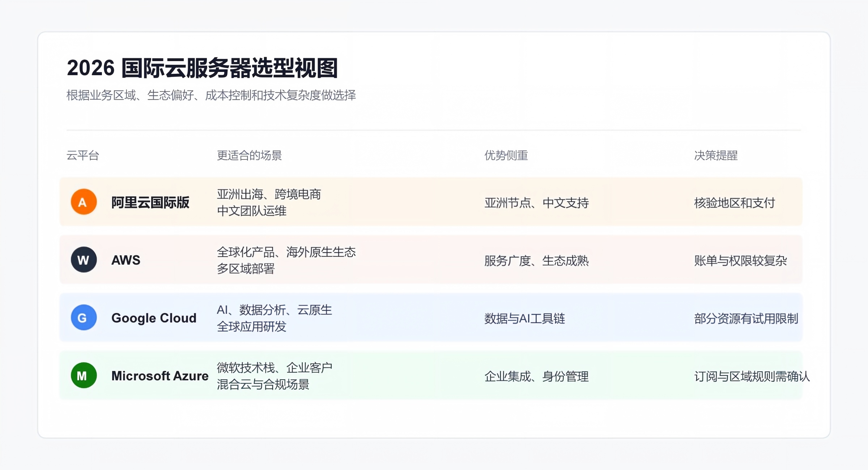
Task: Click the text 中文团队运维
Action: (251, 211)
